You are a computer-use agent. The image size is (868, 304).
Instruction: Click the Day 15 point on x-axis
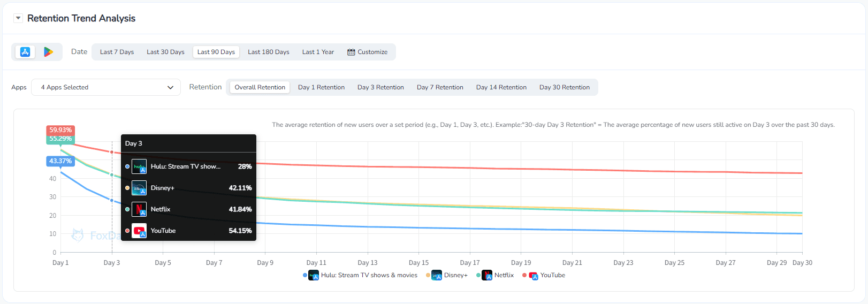(x=418, y=262)
